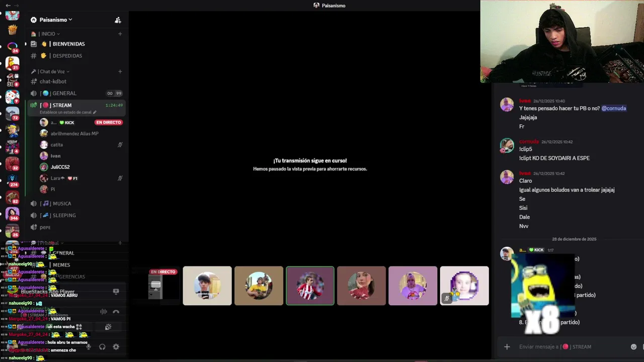Open server icon with 274 badge
This screenshot has width=644, height=362.
pyautogui.click(x=12, y=180)
